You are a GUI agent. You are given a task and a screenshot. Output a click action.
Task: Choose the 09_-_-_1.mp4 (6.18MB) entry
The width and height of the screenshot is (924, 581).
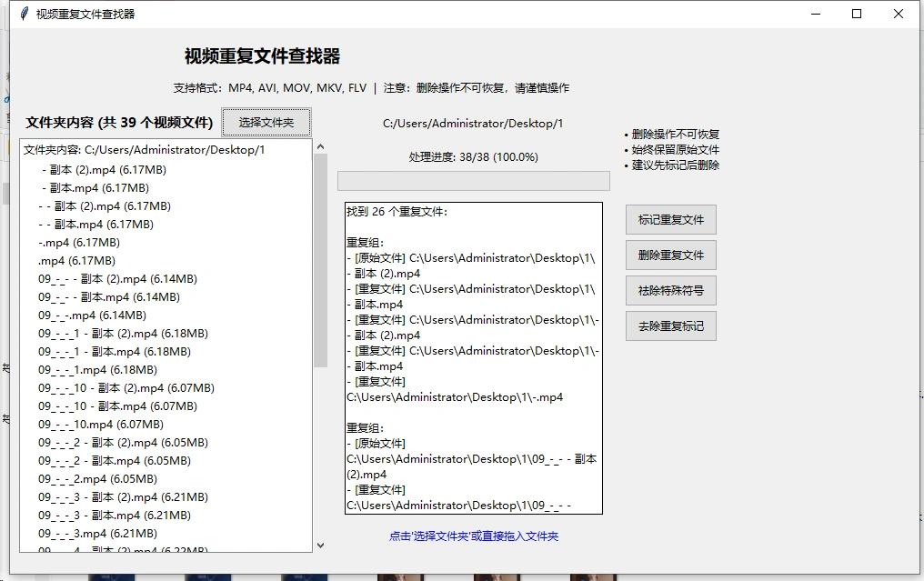(x=97, y=370)
